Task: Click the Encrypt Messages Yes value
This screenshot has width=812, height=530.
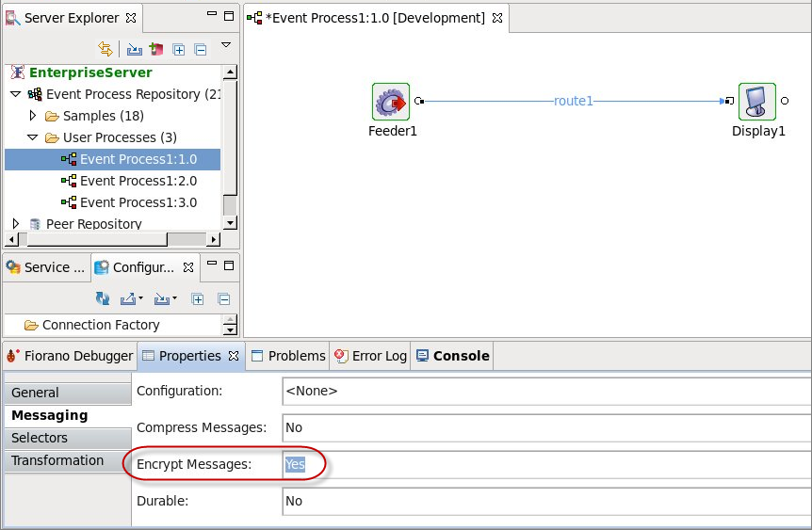Action: pos(295,464)
